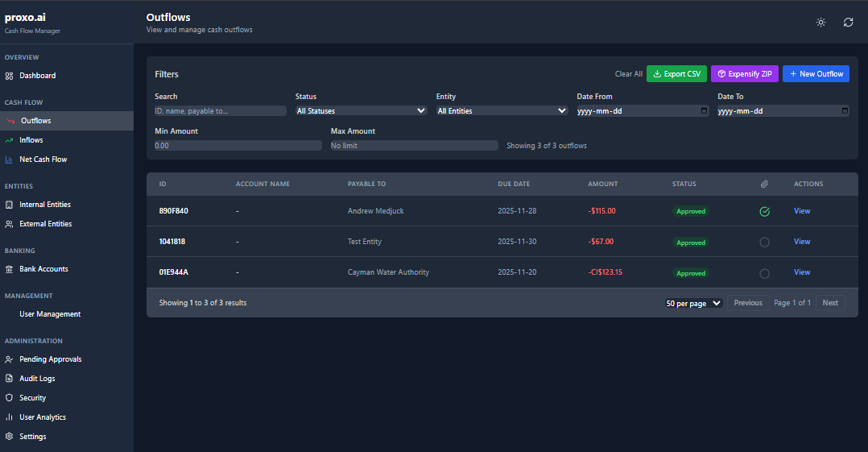868x452 pixels.
Task: Click the Next page button
Action: pos(830,303)
